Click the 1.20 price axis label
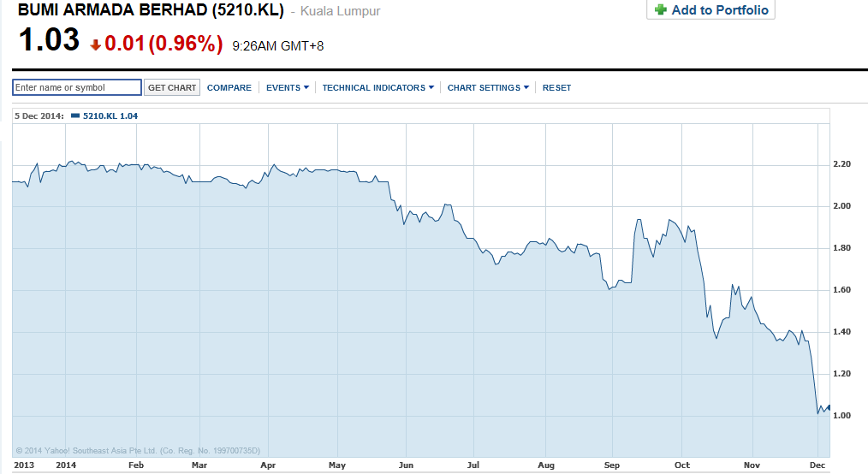The height and width of the screenshot is (474, 868). tap(841, 374)
